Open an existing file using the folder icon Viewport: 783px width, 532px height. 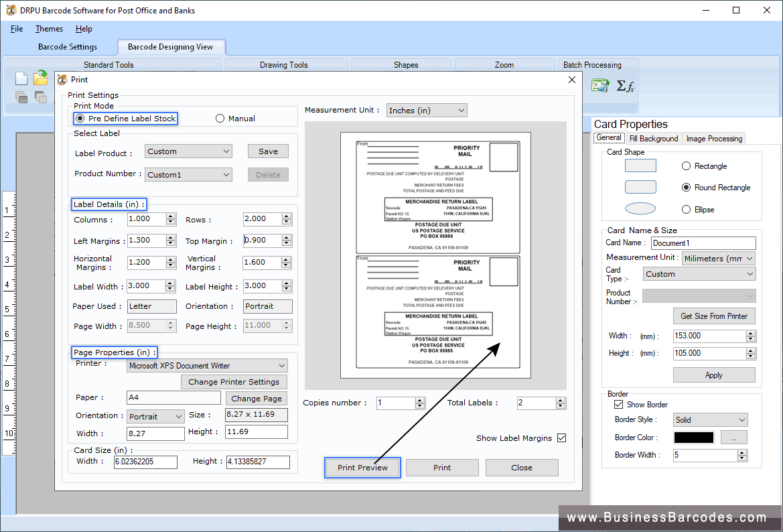point(40,78)
